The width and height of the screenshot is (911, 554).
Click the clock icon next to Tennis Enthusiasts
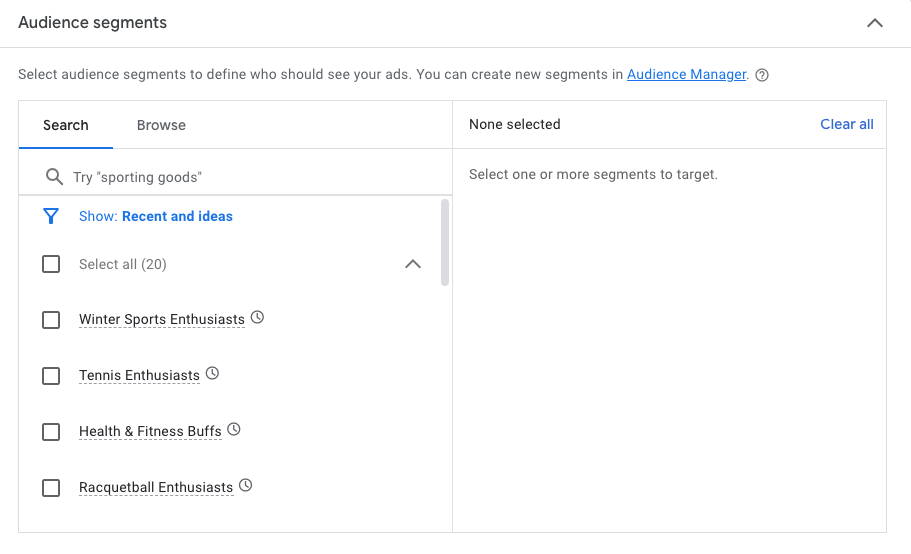click(212, 374)
